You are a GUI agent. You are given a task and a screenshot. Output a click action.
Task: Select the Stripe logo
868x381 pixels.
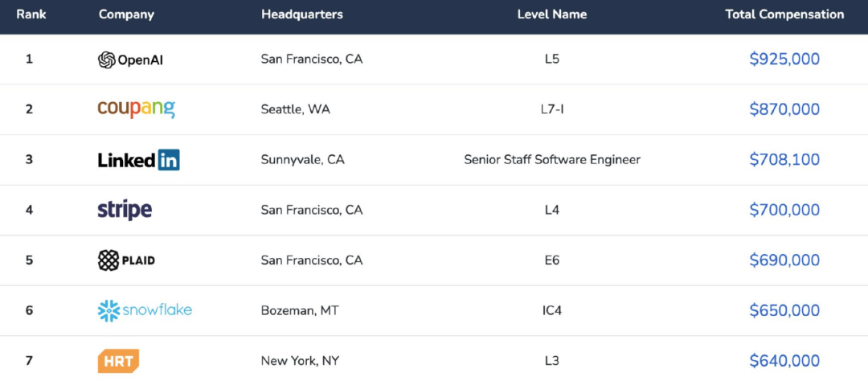click(125, 211)
